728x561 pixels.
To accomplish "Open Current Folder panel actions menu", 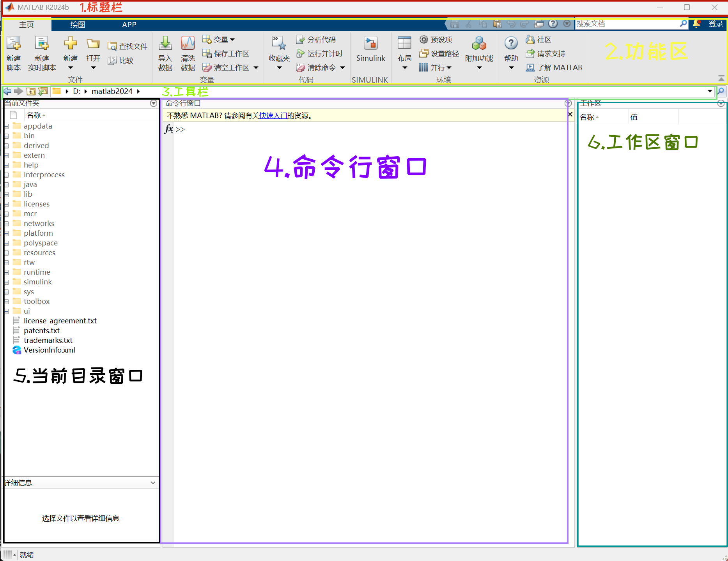I will pos(154,103).
